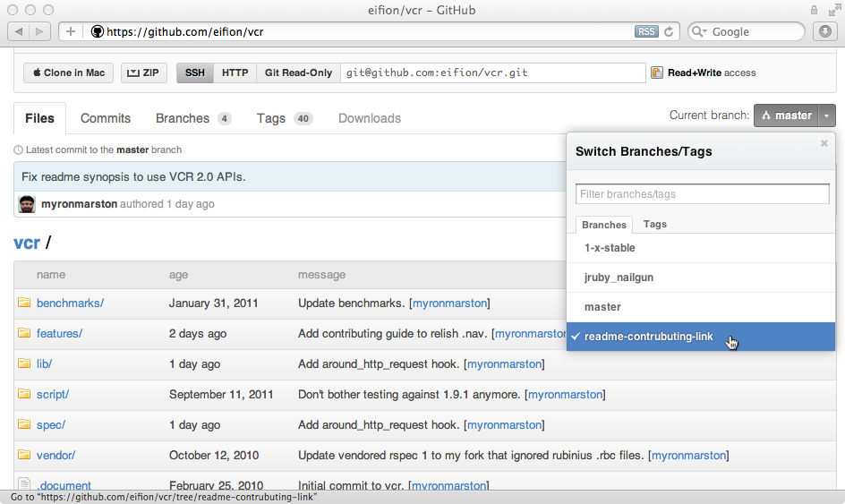This screenshot has width=845, height=504.
Task: Go back with the browser back arrow
Action: 19,31
